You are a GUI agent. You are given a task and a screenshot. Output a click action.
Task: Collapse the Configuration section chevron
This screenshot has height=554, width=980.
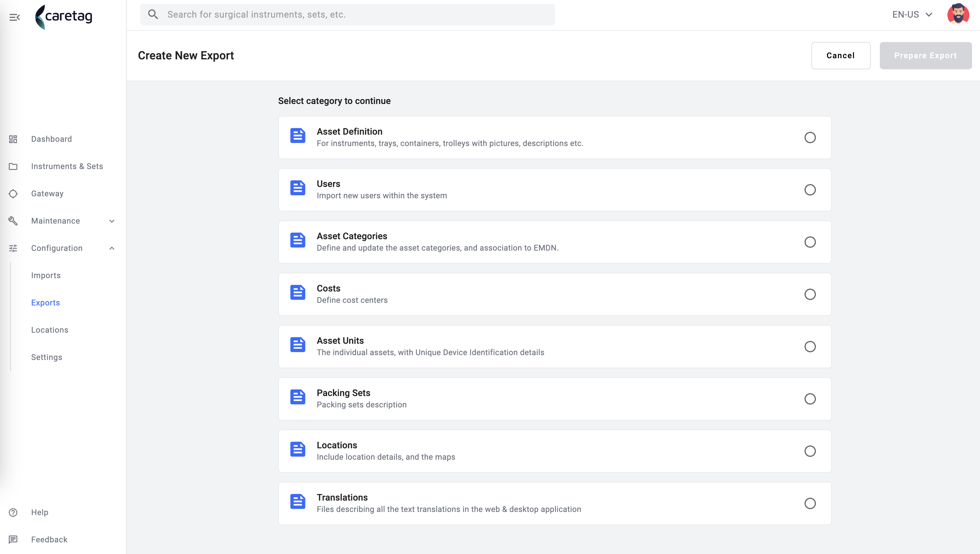[x=112, y=248]
